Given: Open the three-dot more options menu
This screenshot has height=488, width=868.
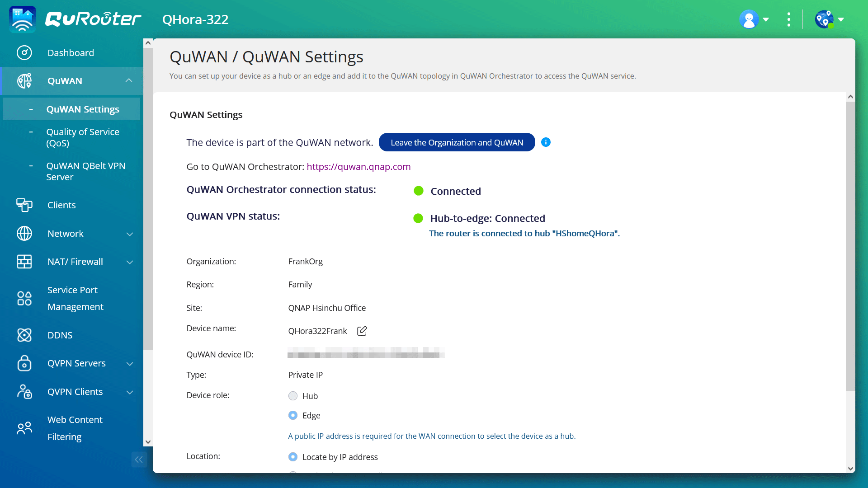Looking at the screenshot, I should pyautogui.click(x=788, y=19).
